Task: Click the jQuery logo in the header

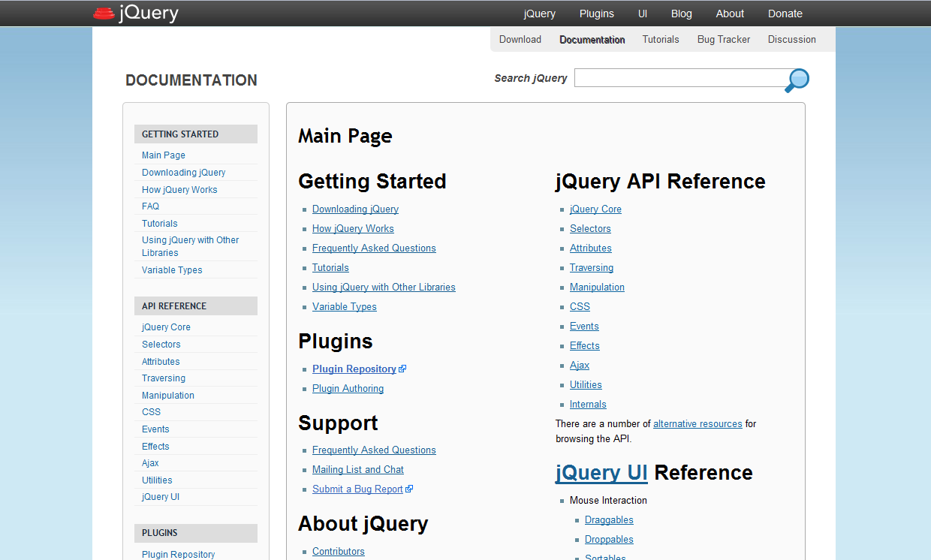Action: 135,13
